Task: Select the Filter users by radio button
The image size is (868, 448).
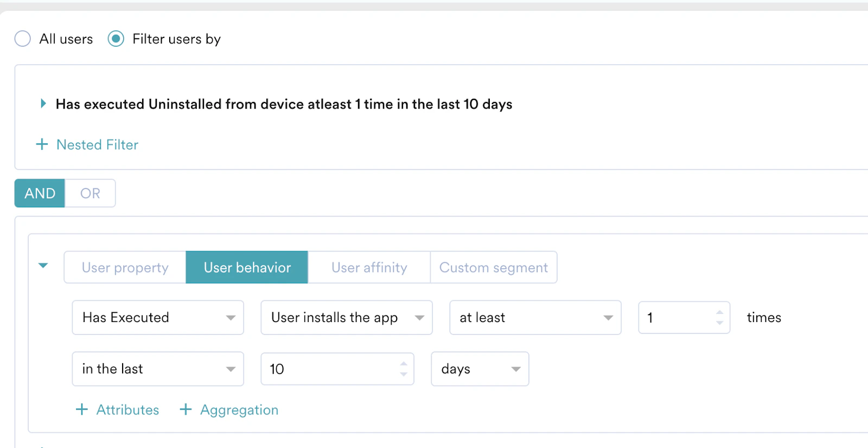Action: (x=116, y=39)
